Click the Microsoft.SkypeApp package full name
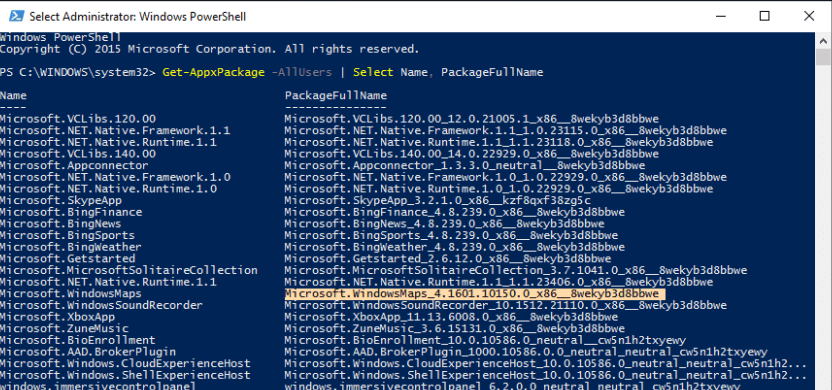Viewport: 832px width, 390px height. pyautogui.click(x=437, y=201)
